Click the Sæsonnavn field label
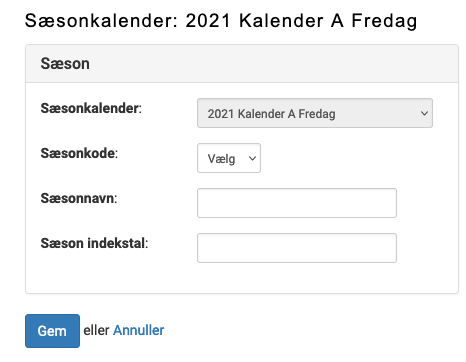 tap(79, 198)
